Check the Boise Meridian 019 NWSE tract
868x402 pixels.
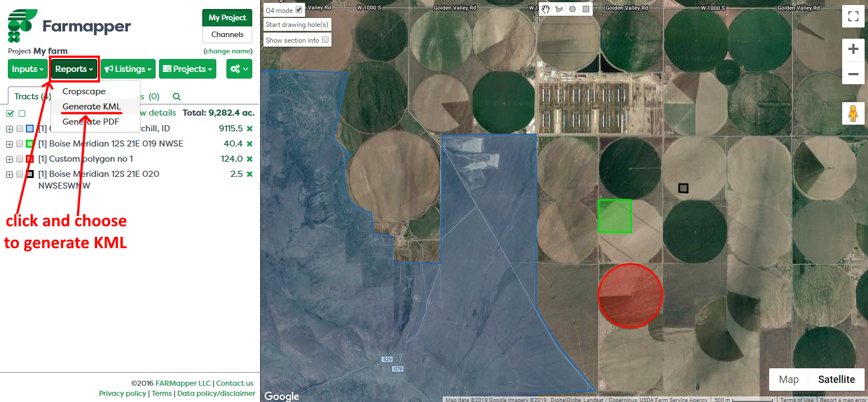point(20,144)
